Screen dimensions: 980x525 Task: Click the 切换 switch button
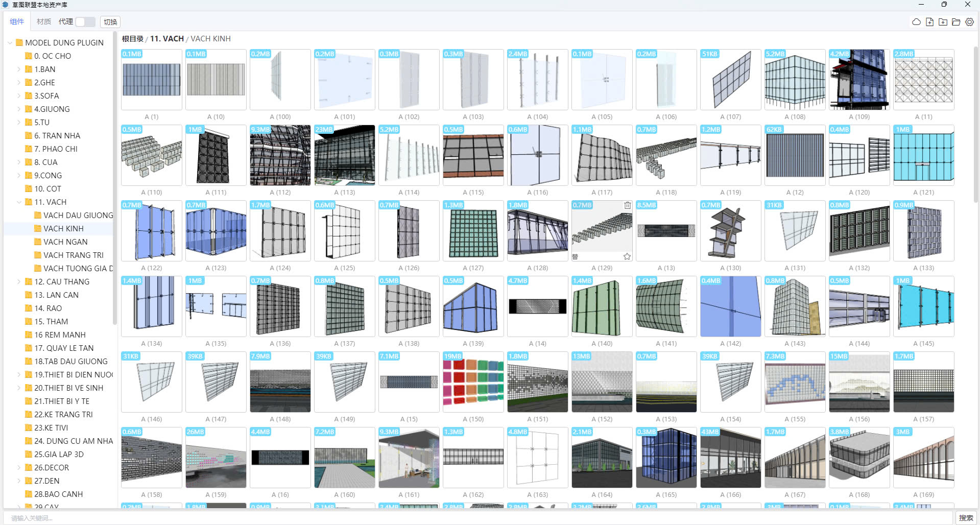point(110,22)
